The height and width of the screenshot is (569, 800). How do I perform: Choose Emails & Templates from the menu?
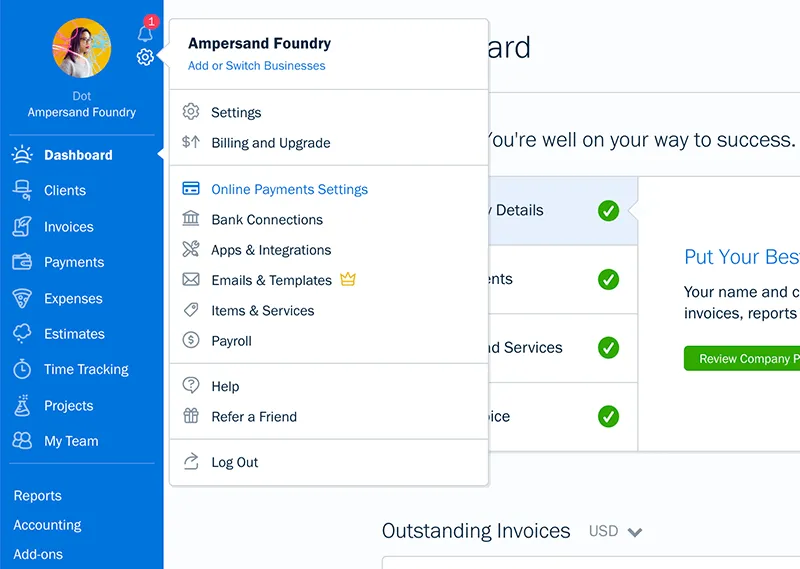tap(271, 281)
